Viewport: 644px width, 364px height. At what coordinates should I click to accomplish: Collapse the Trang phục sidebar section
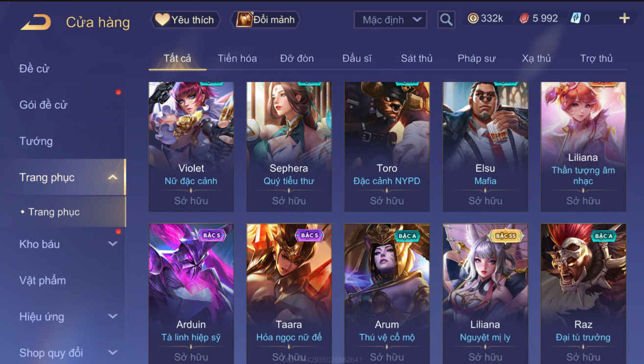pos(113,177)
